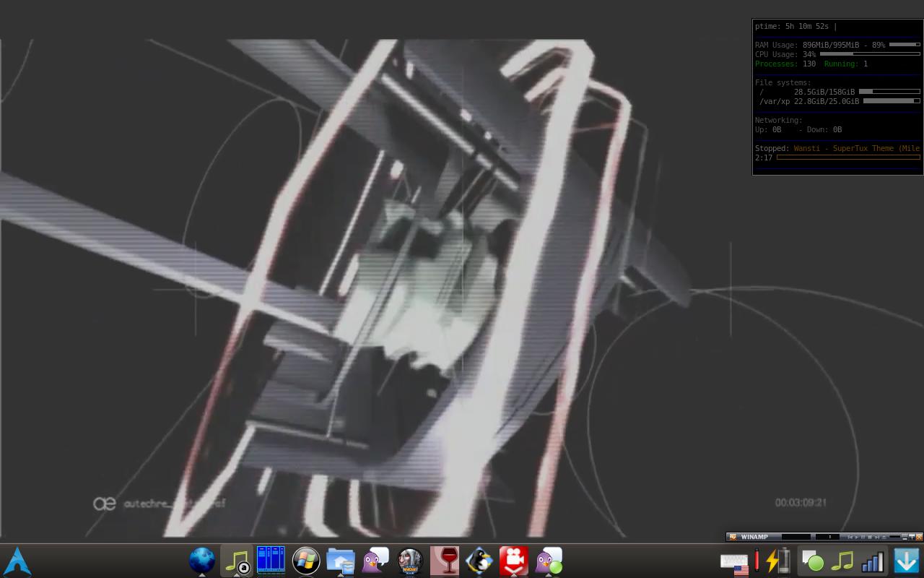Click the red bar tray indicator

(757, 561)
